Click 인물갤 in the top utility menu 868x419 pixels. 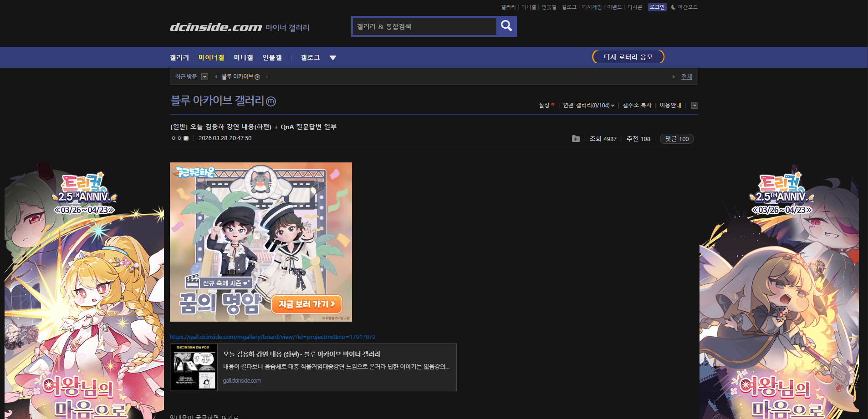549,7
